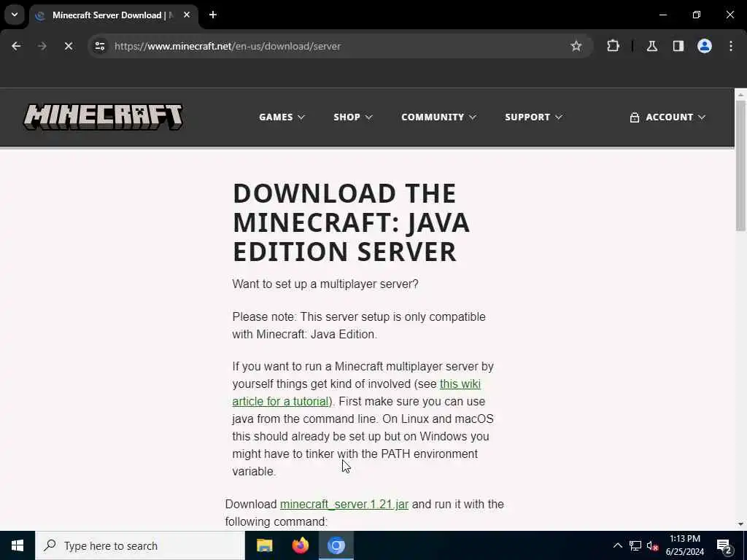Click the page's vertical scrollbar thumb
The height and width of the screenshot is (560, 747).
[740, 164]
